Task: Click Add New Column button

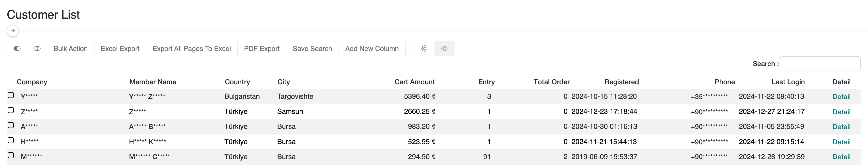Action: [372, 49]
